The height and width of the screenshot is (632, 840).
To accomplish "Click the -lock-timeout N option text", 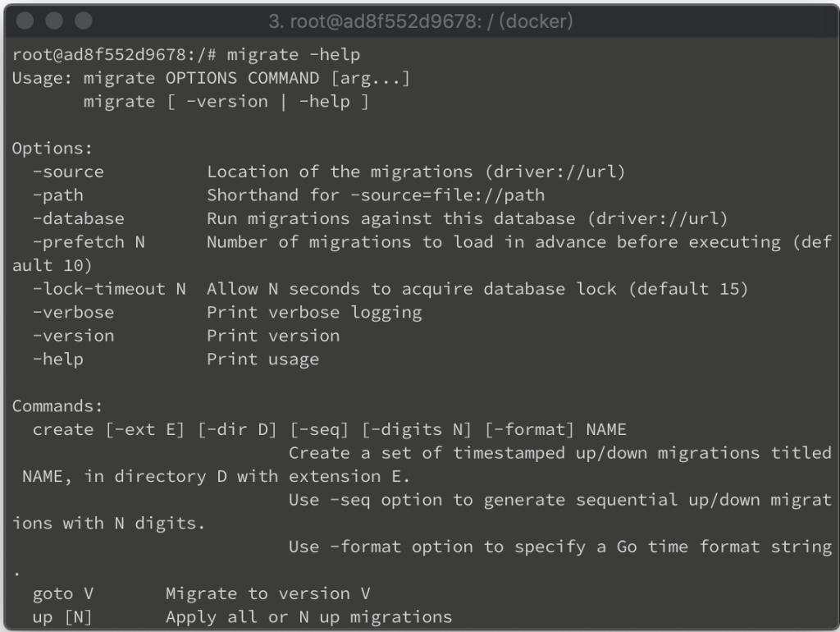I will (109, 289).
